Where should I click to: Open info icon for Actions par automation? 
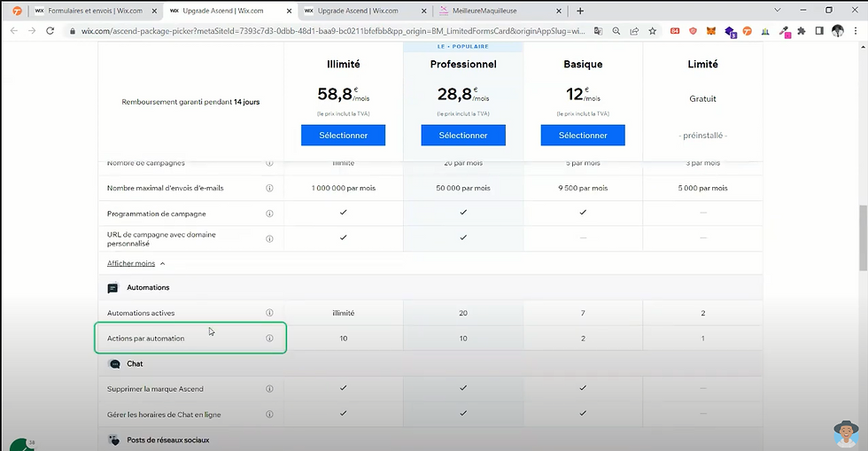[x=269, y=338]
